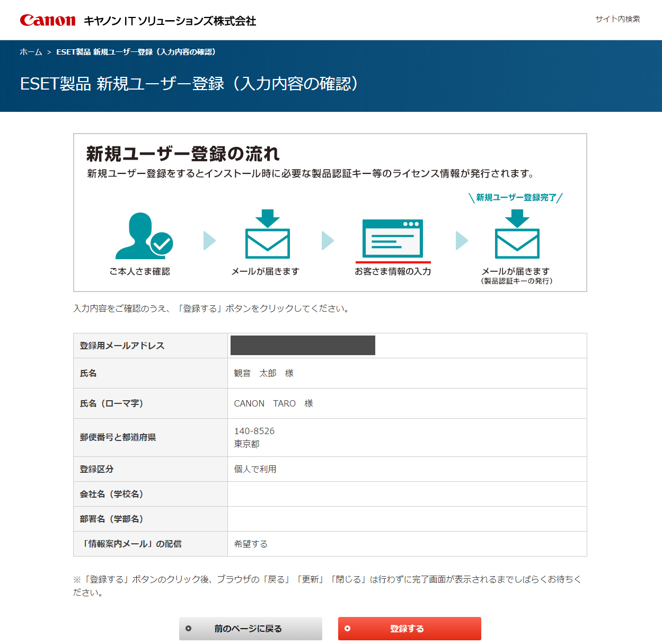Click the identity verification person icon

(144, 236)
